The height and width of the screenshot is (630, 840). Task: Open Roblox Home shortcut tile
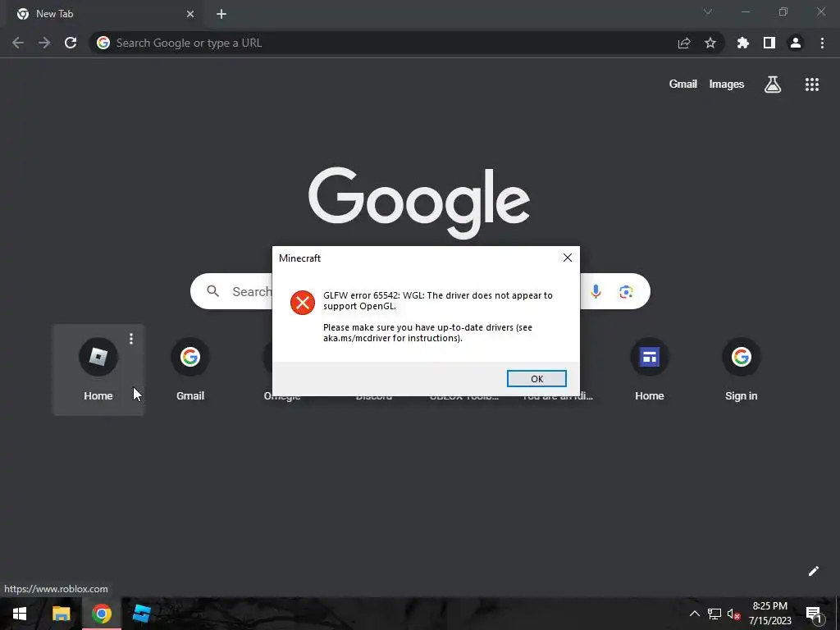point(98,370)
